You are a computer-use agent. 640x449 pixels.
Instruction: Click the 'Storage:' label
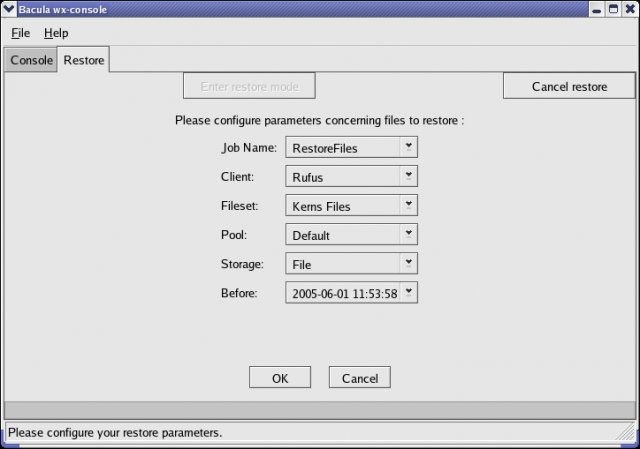(x=242, y=264)
